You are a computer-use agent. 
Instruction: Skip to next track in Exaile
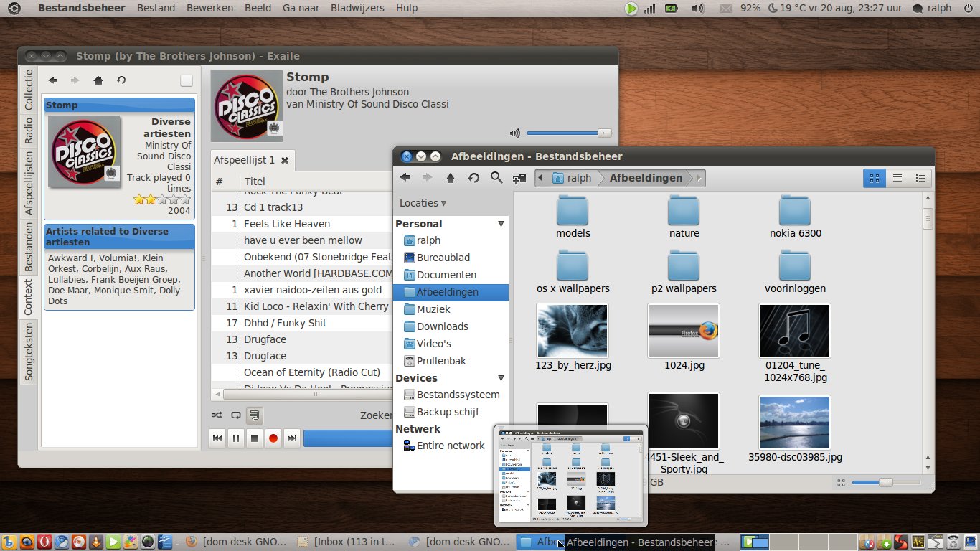[x=292, y=438]
